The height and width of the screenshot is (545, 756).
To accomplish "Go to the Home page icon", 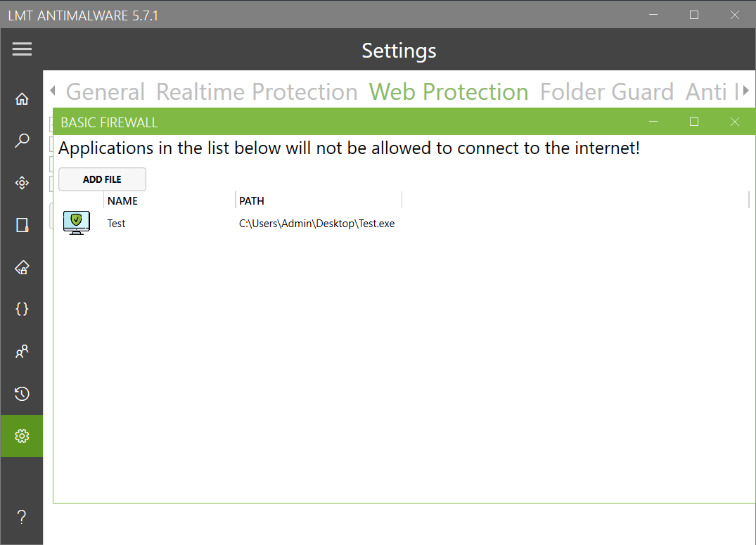I will 22,99.
